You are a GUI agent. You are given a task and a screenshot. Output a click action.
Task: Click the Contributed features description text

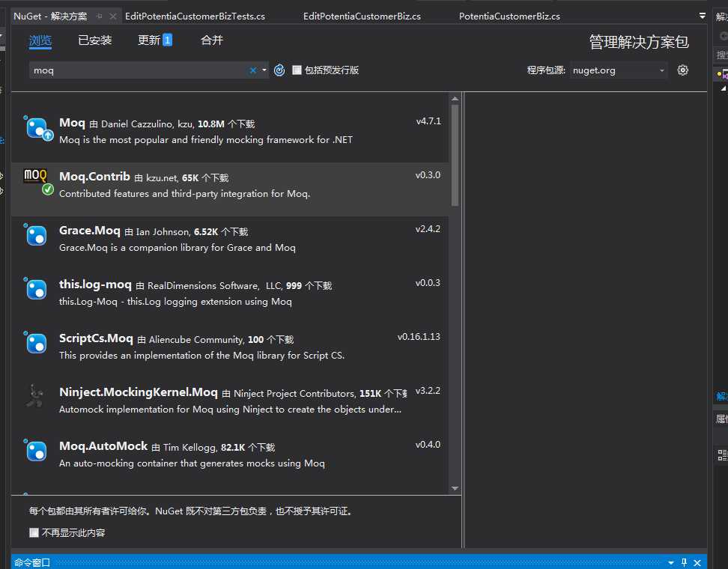(184, 193)
